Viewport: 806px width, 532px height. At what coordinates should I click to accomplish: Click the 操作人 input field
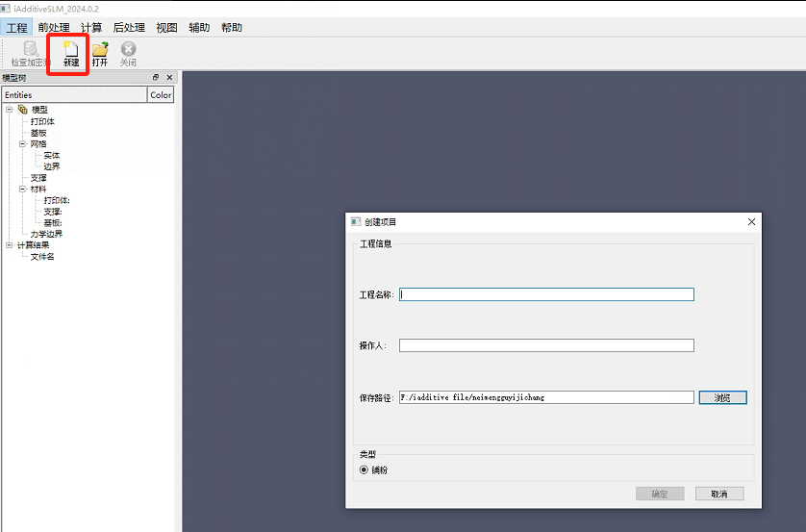coord(546,345)
